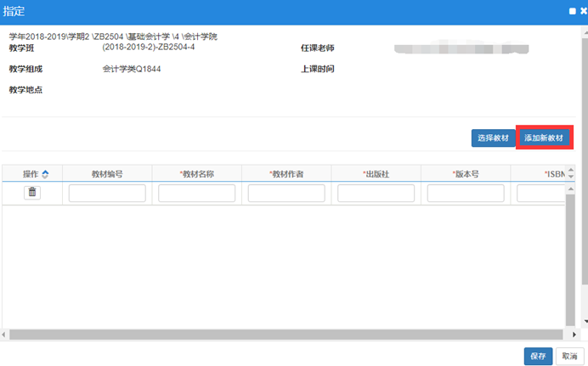Click the text 会计学类Q1844

[132, 69]
